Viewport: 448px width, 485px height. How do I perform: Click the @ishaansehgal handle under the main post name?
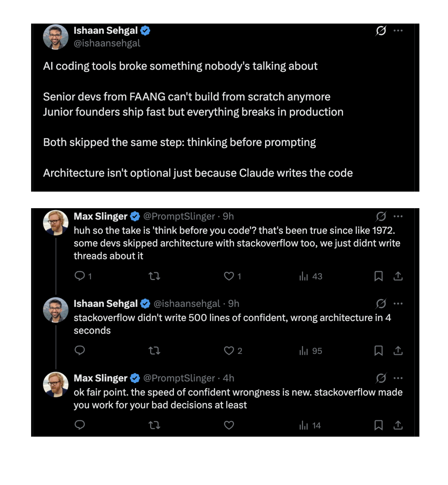(107, 43)
